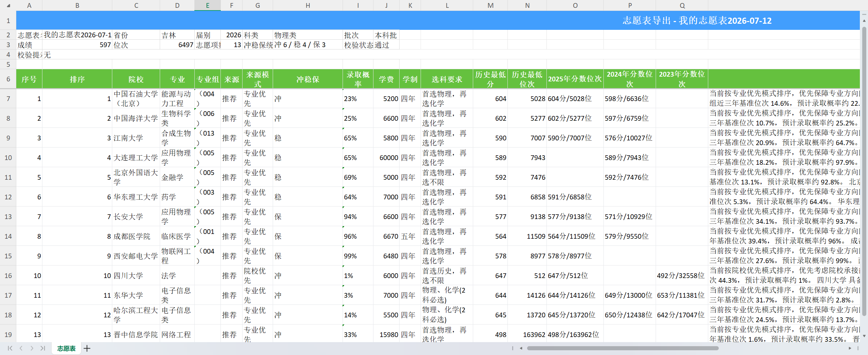Select column A header
Screen dimensions: 868x355
coord(29,5)
